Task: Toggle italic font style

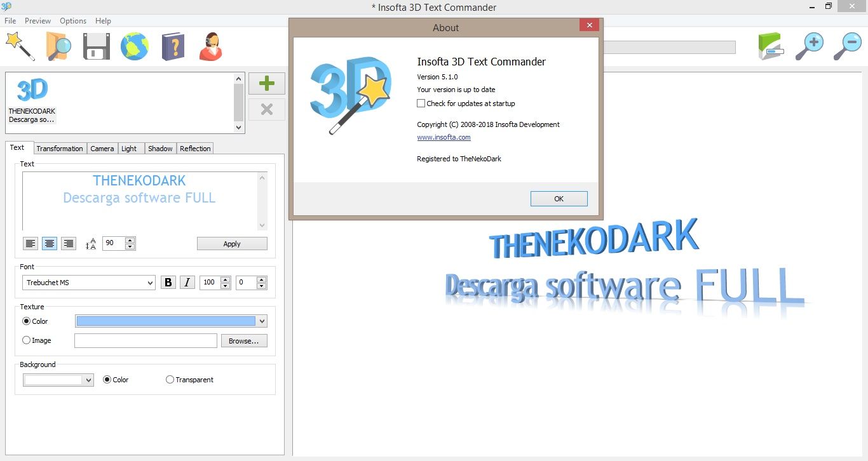Action: tap(187, 283)
